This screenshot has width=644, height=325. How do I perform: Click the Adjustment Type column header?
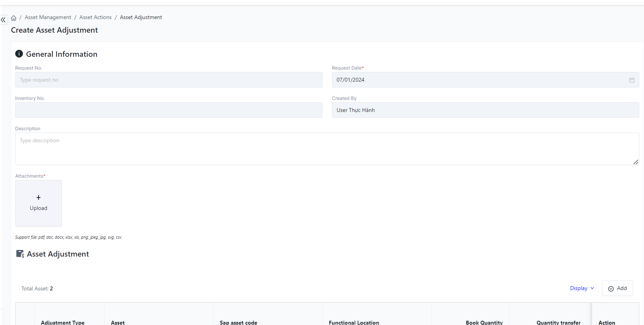coord(63,322)
